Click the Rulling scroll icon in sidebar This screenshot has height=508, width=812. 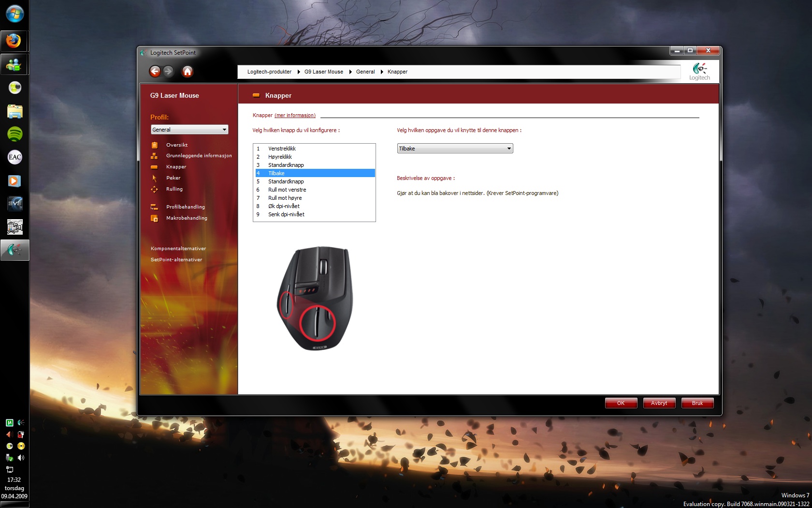click(154, 189)
